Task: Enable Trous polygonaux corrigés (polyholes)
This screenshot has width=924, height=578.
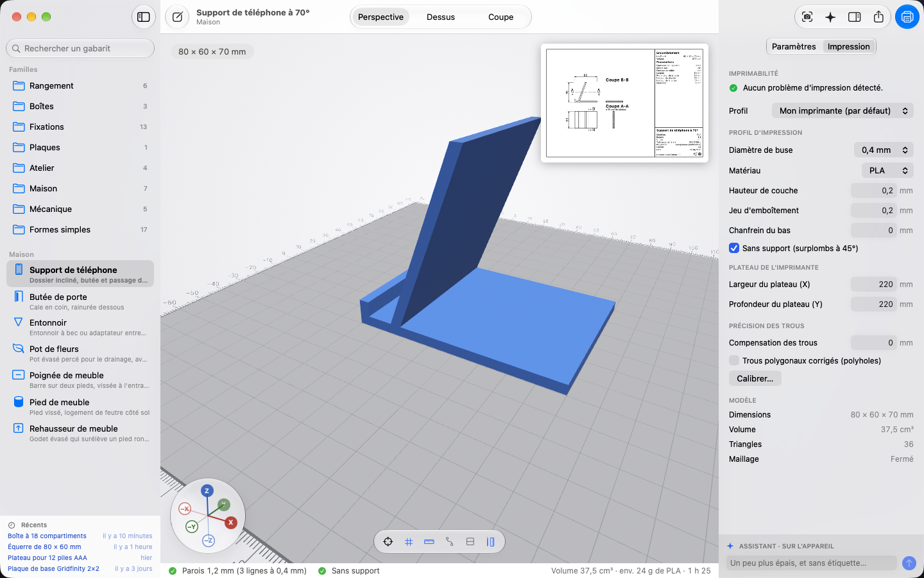Action: pyautogui.click(x=734, y=360)
